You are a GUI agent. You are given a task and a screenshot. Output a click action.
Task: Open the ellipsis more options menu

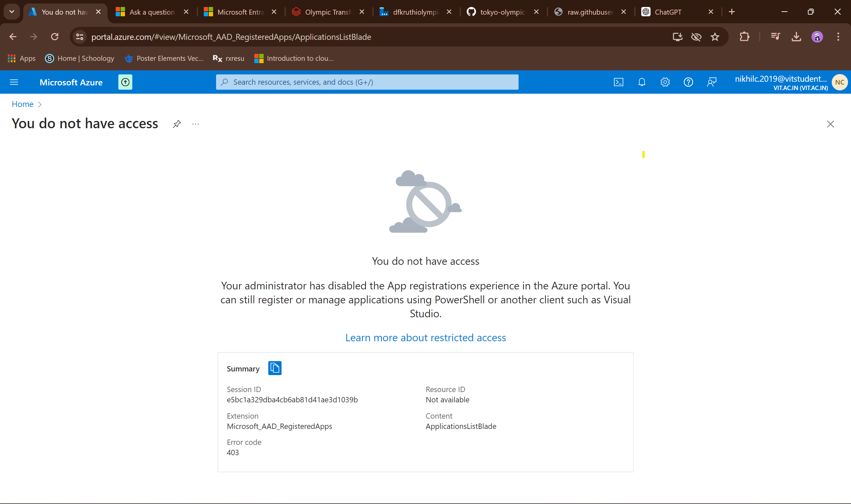[195, 124]
